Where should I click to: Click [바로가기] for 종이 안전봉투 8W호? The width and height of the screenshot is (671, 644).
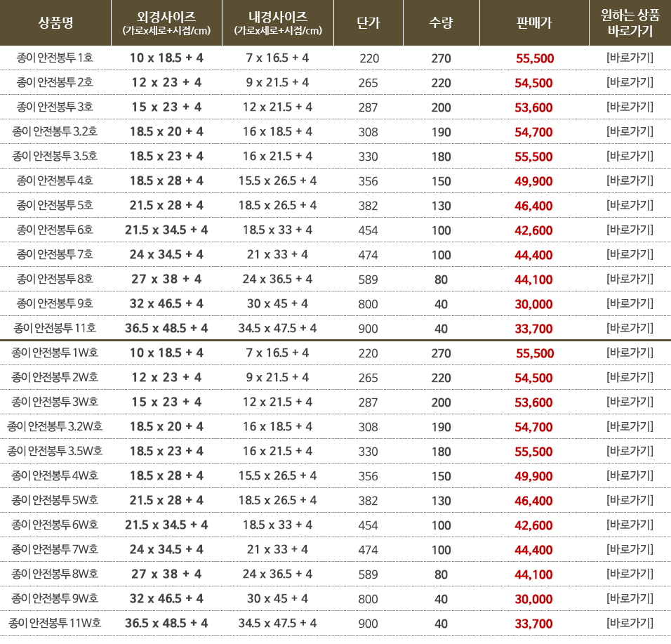630,574
